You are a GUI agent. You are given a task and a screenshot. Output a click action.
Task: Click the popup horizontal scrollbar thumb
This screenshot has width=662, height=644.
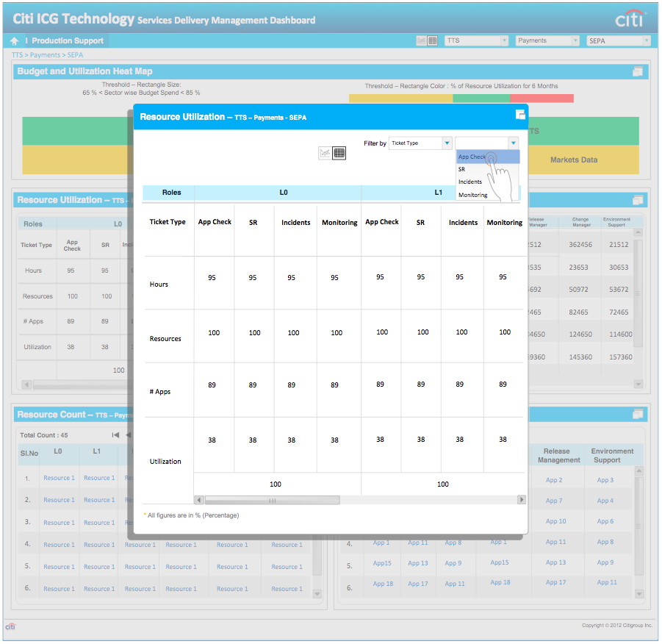(273, 500)
